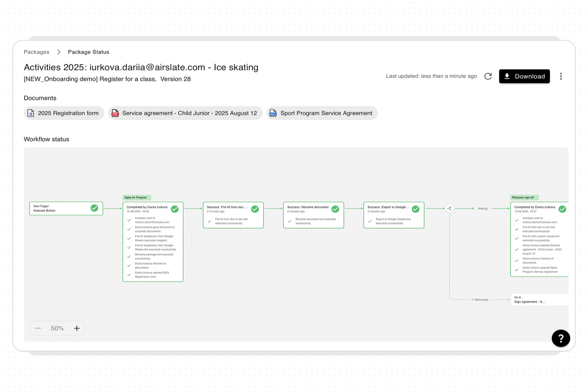Zoom in with the plus control
Viewport: 588px width, 392px height.
(77, 328)
